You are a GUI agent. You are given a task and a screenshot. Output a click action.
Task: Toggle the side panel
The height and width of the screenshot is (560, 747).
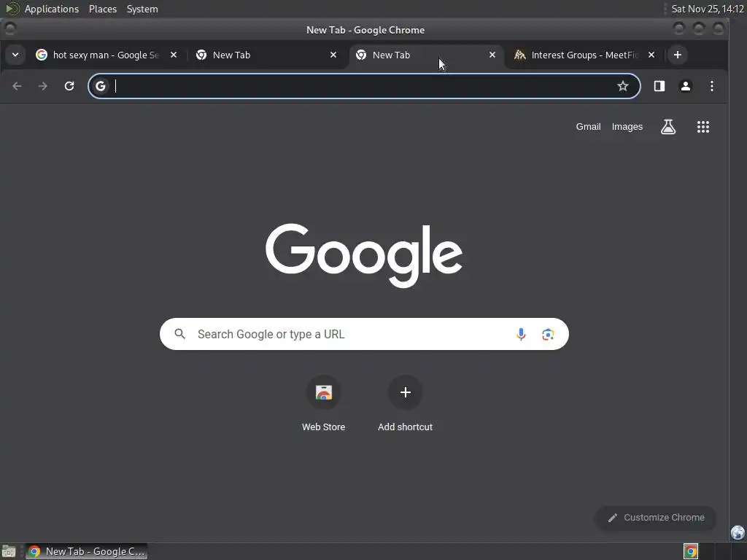[x=659, y=86]
